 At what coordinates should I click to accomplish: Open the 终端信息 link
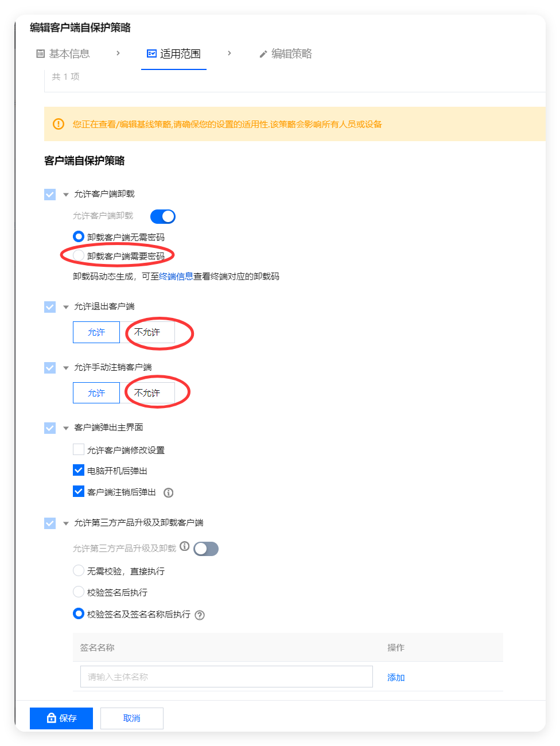pos(176,277)
